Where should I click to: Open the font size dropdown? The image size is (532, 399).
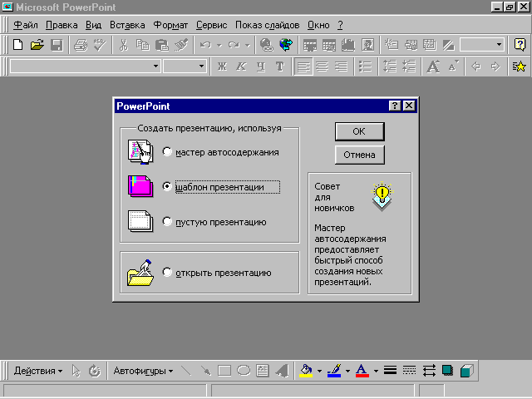pyautogui.click(x=201, y=66)
